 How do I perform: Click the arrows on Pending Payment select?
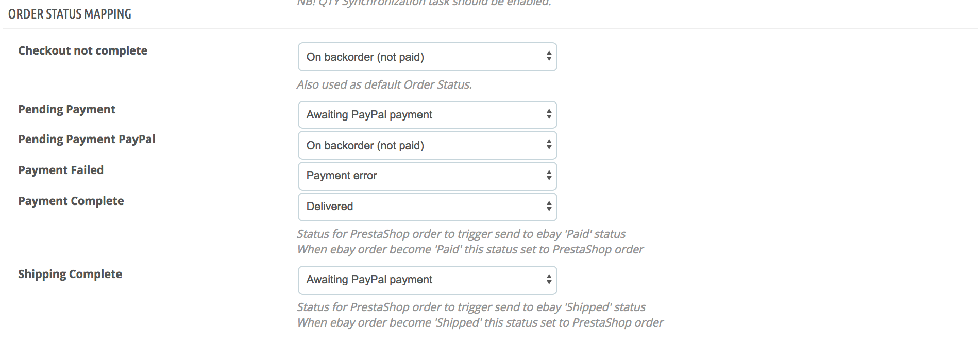point(549,115)
